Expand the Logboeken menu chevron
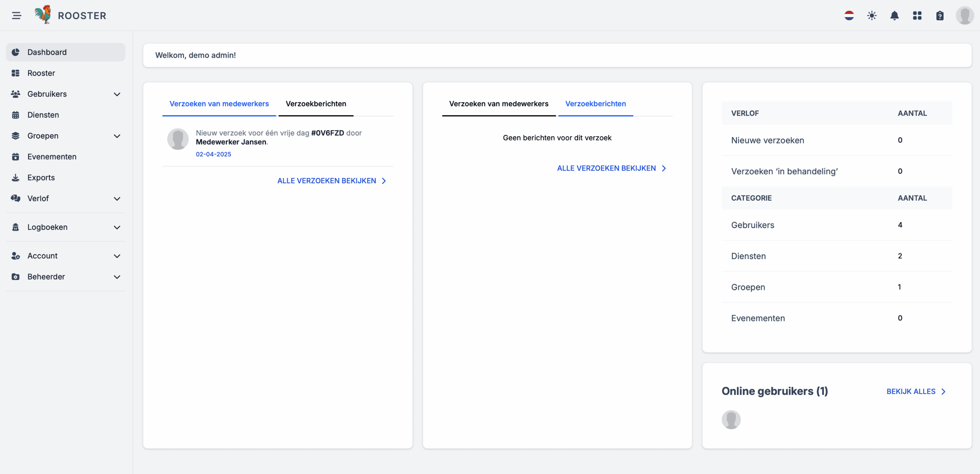Screen dimensions: 980x474 point(117,227)
